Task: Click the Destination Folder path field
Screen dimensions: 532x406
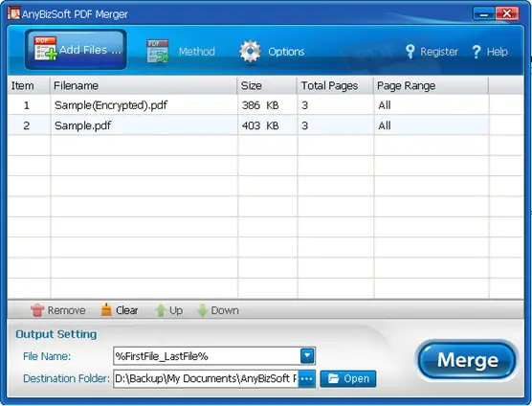Action: 206,378
